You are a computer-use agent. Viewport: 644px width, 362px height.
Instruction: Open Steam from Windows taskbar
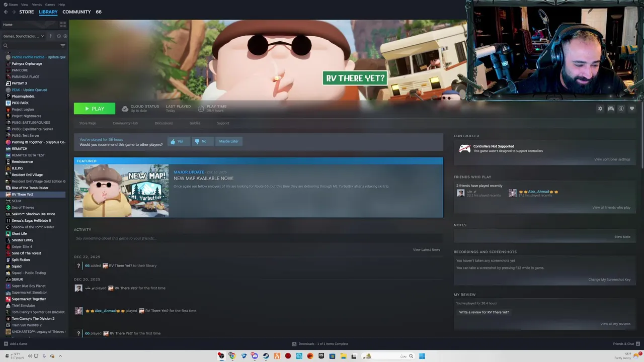point(266,356)
